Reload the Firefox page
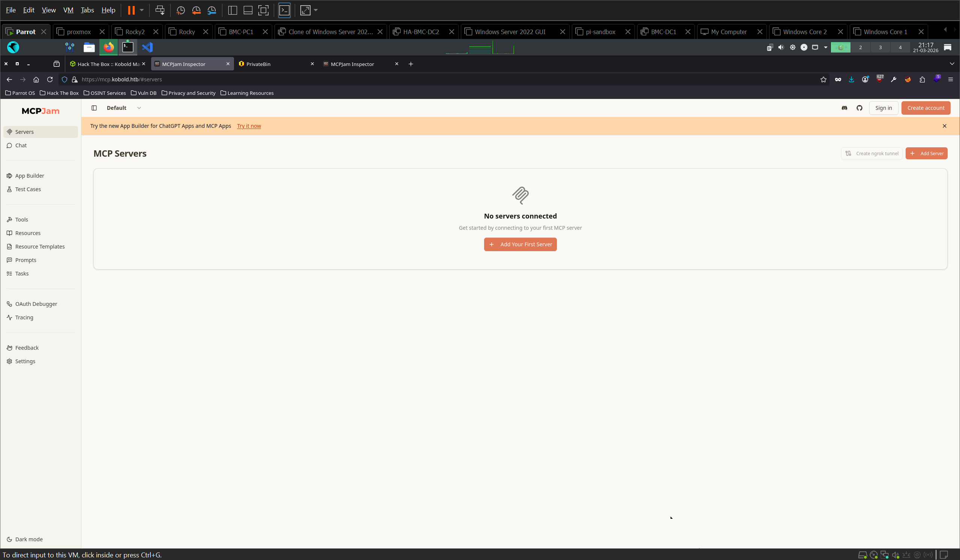Image resolution: width=960 pixels, height=560 pixels. [x=49, y=79]
